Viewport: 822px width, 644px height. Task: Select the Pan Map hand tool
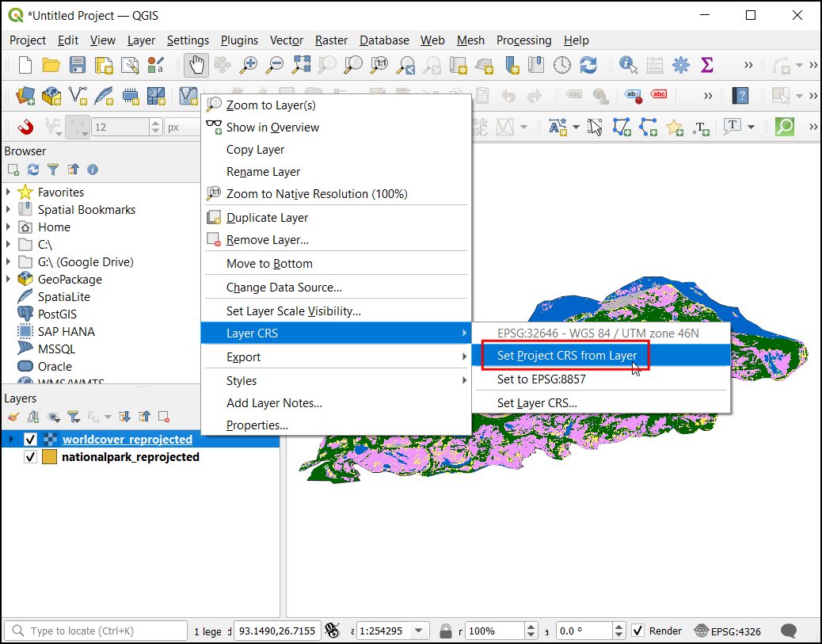click(x=196, y=65)
